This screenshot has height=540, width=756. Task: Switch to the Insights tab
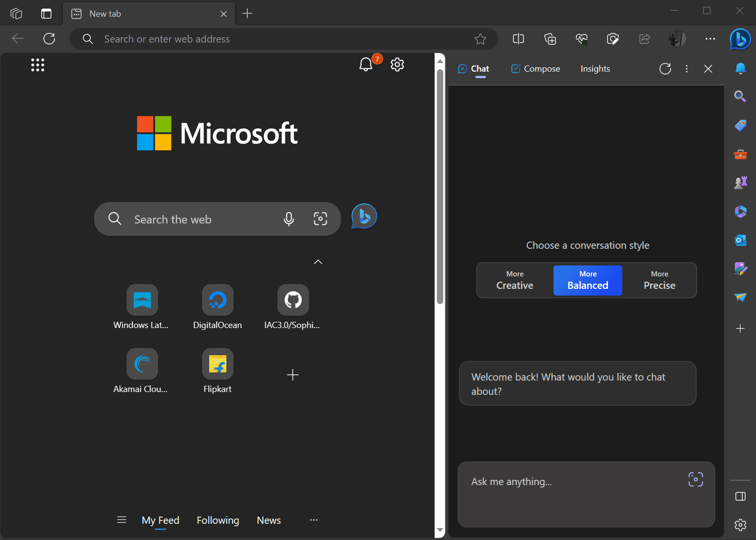pyautogui.click(x=595, y=69)
